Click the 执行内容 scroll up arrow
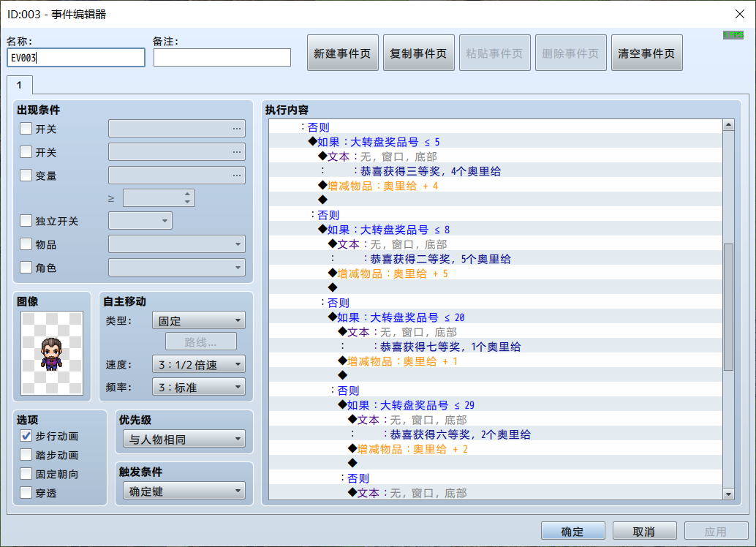The image size is (756, 547). (x=728, y=125)
